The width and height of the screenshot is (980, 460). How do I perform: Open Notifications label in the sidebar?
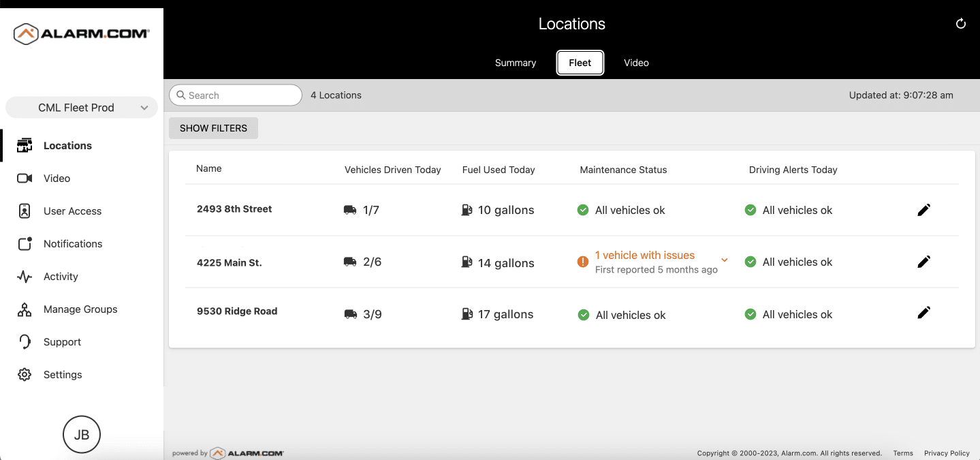(x=73, y=244)
